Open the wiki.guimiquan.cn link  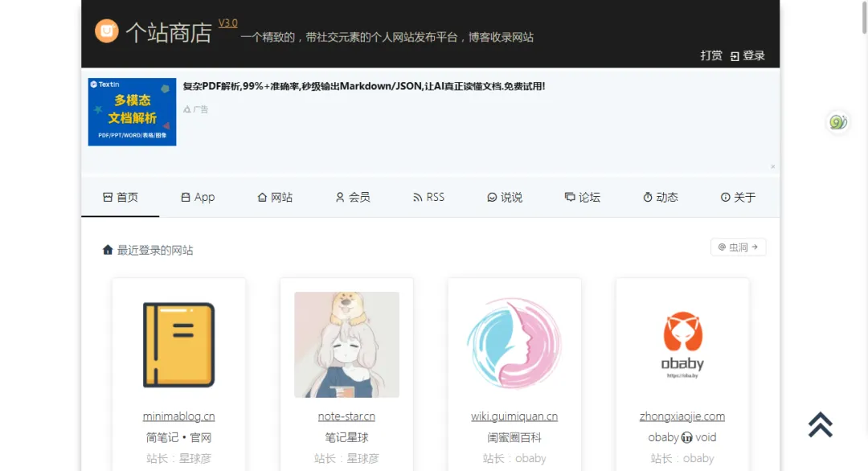click(x=514, y=416)
